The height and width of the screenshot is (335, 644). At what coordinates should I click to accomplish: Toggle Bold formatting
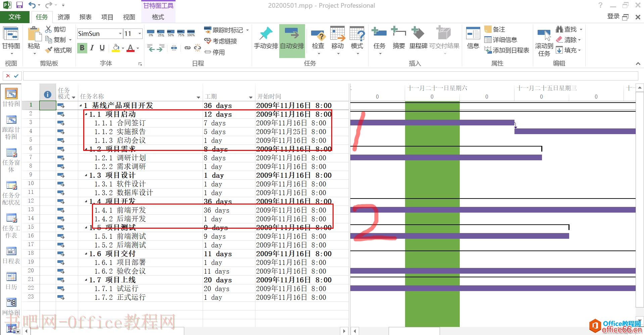click(x=82, y=48)
